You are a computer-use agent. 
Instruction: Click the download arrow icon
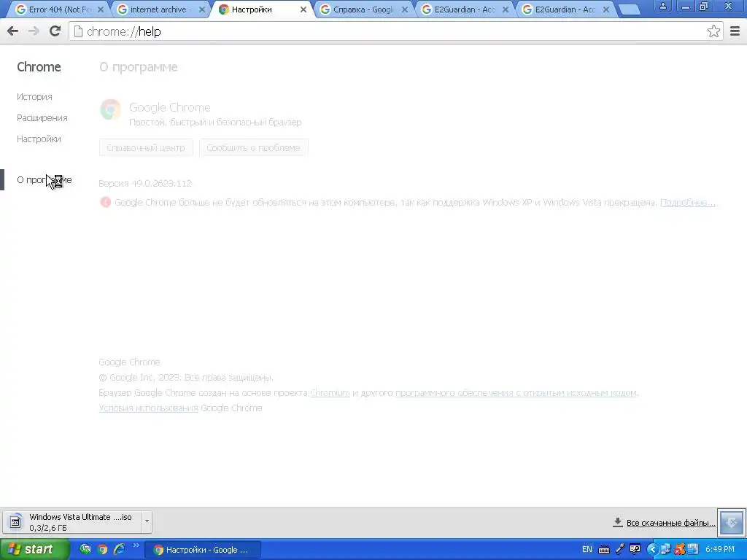tap(617, 522)
